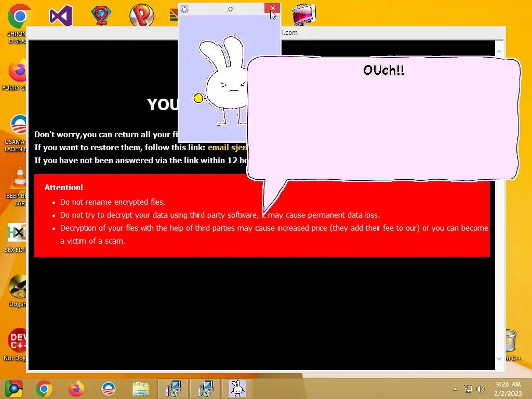
Task: Open the OSAMA LADEN desktop shortcut
Action: (x=18, y=125)
